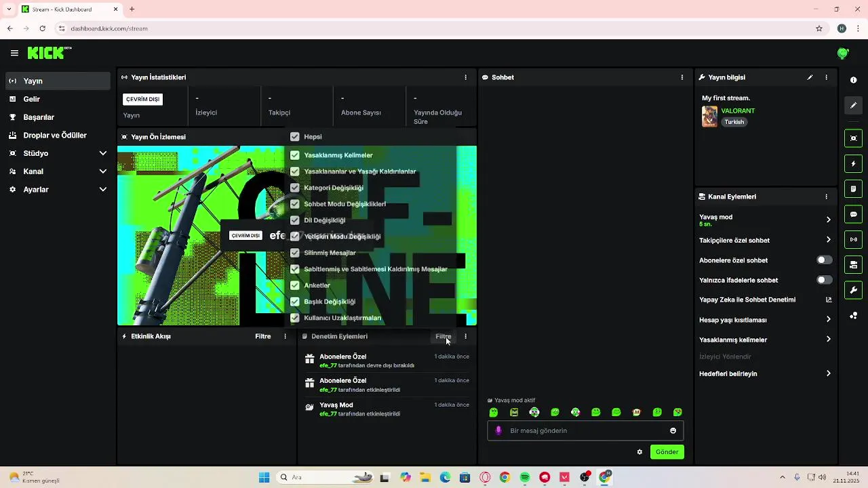Open the three-dot menu of Kanal Eylemleri
The width and height of the screenshot is (868, 488).
coord(826,197)
